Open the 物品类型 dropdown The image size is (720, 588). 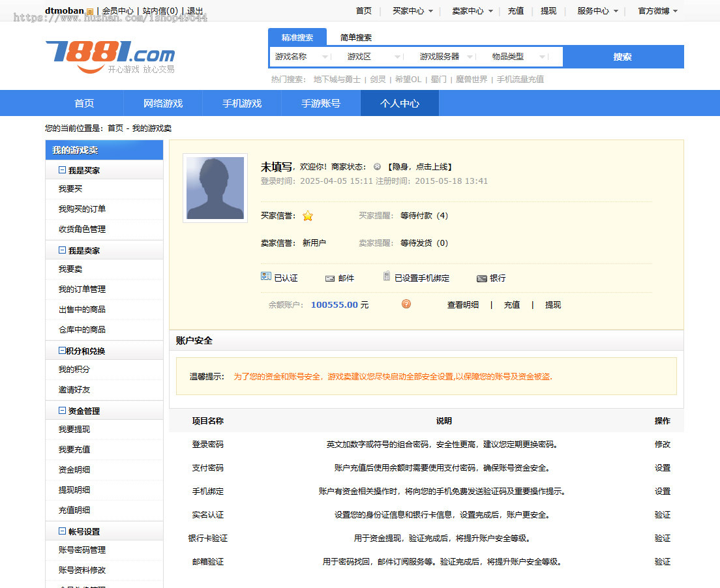[x=518, y=57]
